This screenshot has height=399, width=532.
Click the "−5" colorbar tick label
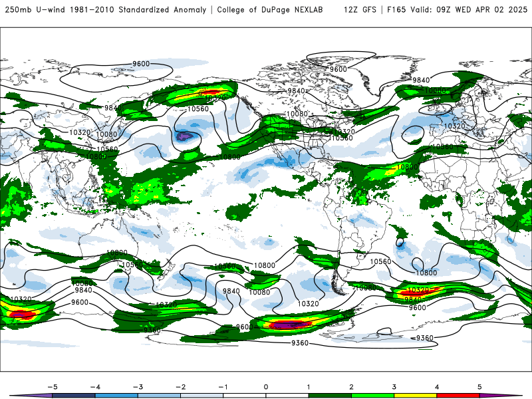point(53,387)
